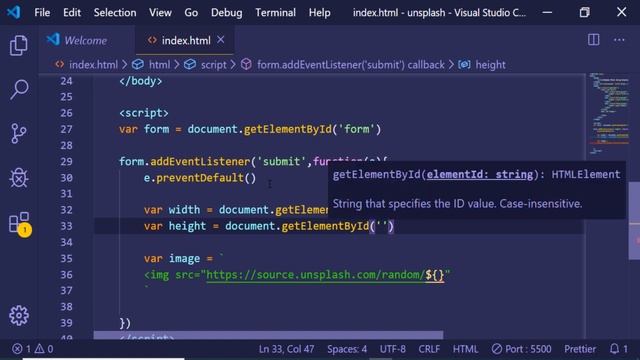Open the Help menu
The width and height of the screenshot is (640, 360).
coord(320,13)
